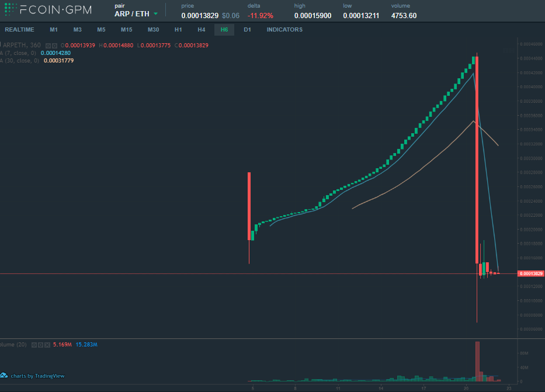Screen dimensions: 545x392
Task: Open the INDICATORS menu
Action: pos(284,30)
